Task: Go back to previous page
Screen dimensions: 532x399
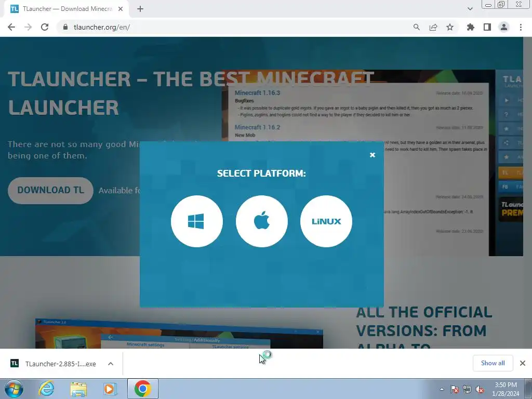Action: click(11, 27)
